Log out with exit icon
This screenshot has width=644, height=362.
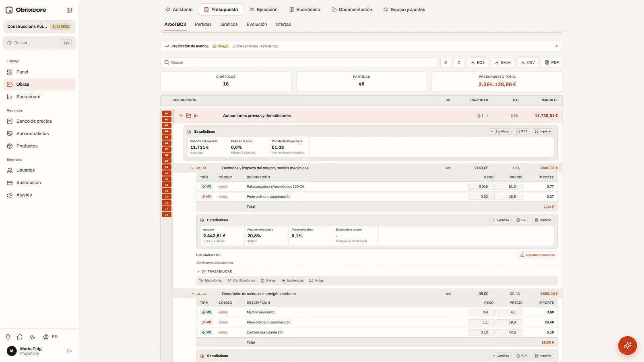70,351
